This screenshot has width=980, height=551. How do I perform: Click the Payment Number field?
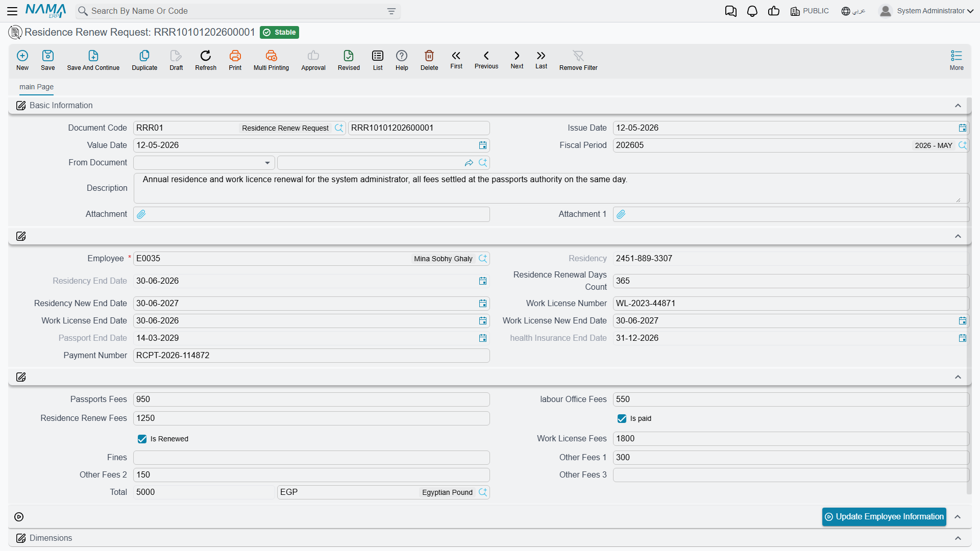pos(311,356)
